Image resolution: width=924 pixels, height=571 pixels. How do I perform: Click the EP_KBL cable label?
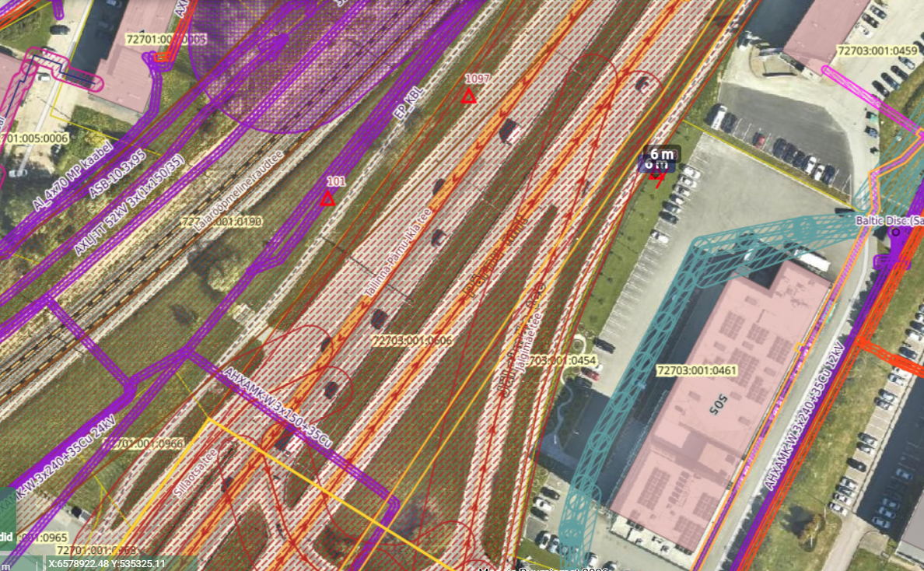[x=410, y=103]
